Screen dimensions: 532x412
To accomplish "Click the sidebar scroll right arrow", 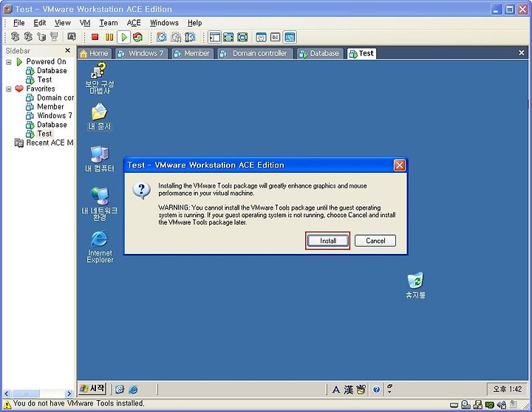I will [x=69, y=394].
